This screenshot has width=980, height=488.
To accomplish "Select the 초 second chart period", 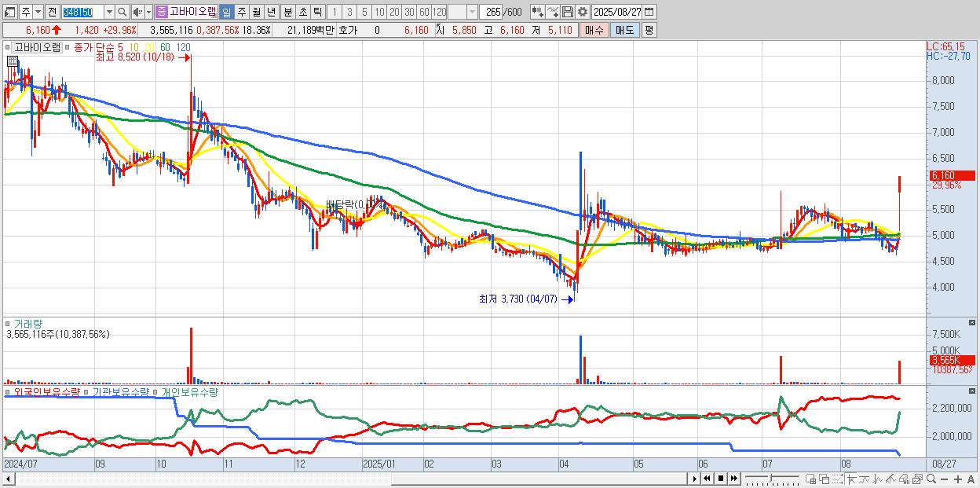I will [303, 12].
